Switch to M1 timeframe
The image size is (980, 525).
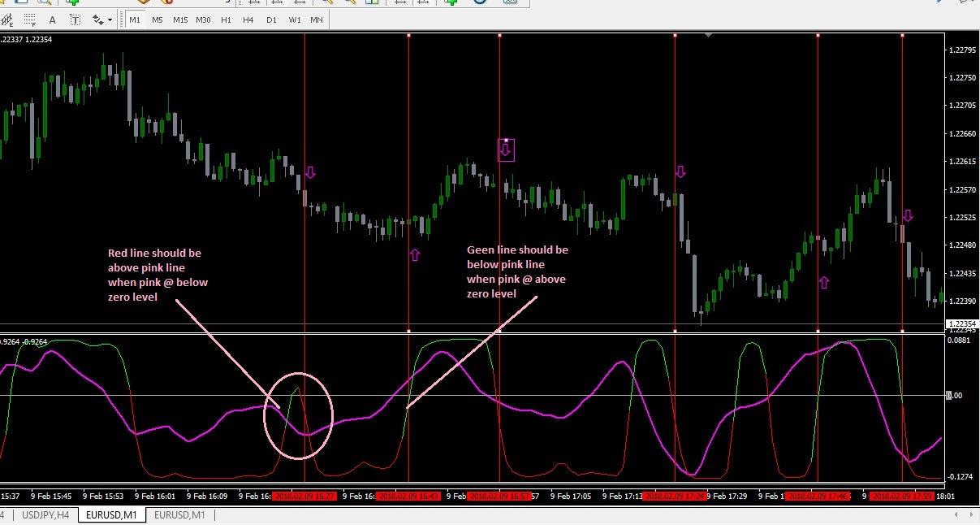click(x=135, y=20)
